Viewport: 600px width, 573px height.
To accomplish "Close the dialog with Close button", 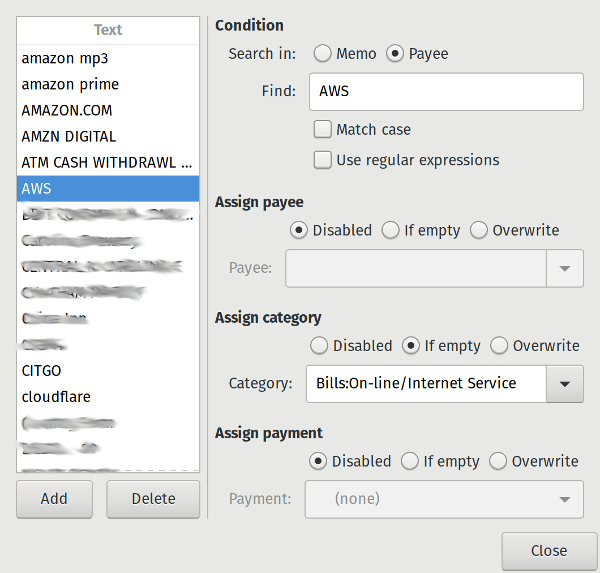I will (x=549, y=550).
